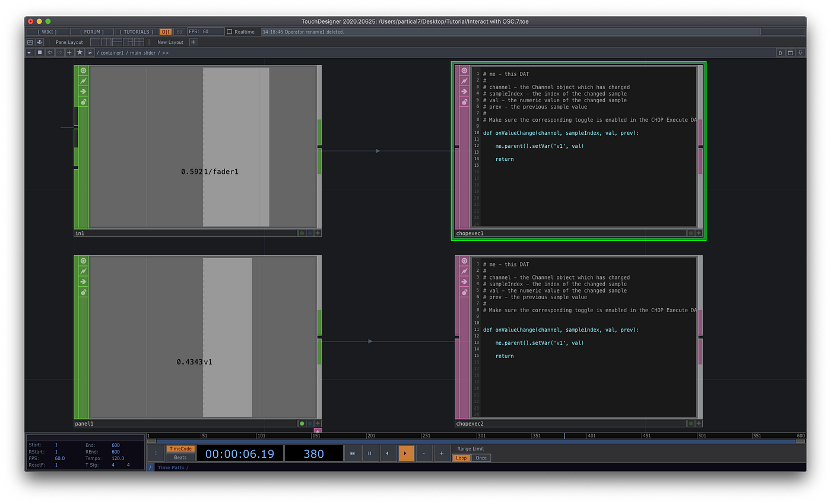Switch looping to Once mode
The height and width of the screenshot is (504, 831).
(482, 458)
